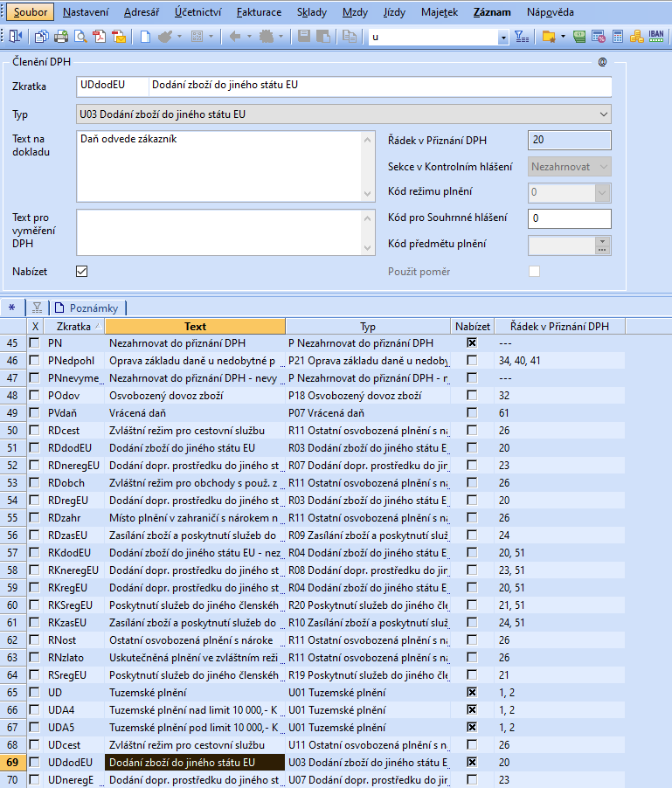
Task: Toggle Nabízet checkbox in POdov row
Action: tap(472, 395)
